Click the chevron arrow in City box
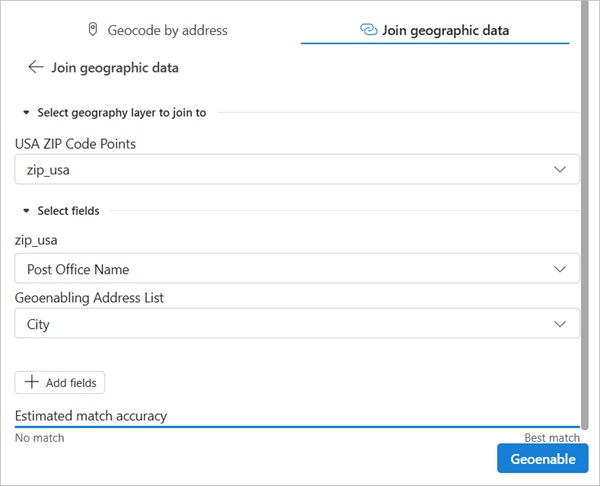The width and height of the screenshot is (600, 486). [560, 324]
